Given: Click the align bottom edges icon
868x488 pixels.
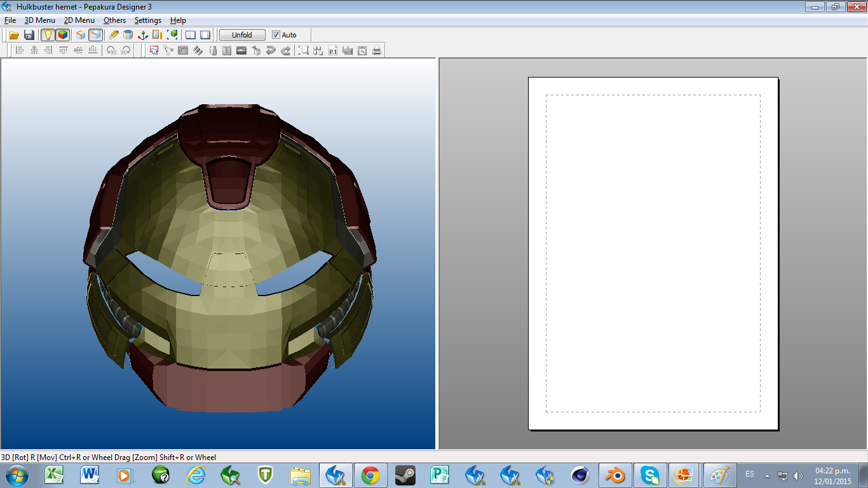Looking at the screenshot, I should pos(93,50).
